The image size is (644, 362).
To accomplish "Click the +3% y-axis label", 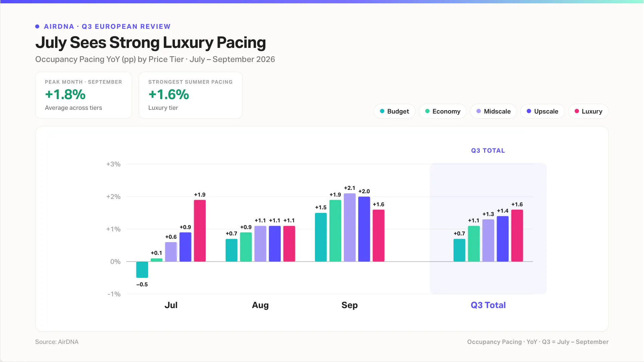I will [113, 164].
